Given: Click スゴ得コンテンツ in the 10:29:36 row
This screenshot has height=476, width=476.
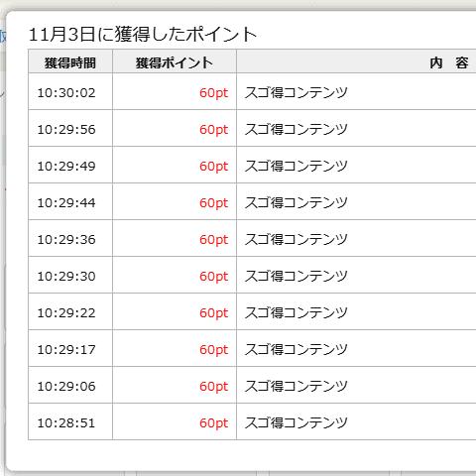Looking at the screenshot, I should click(x=297, y=240).
